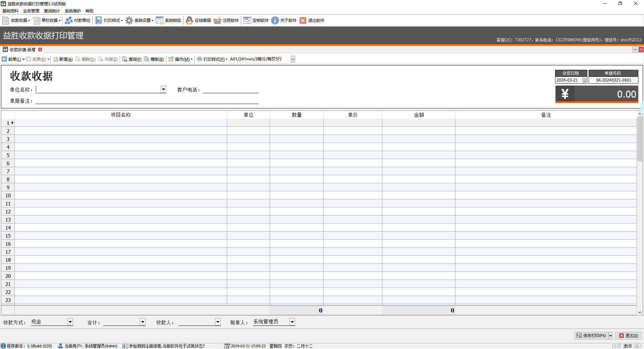Open the 制单人 preparer dropdown
The height and width of the screenshot is (349, 644).
pos(292,322)
